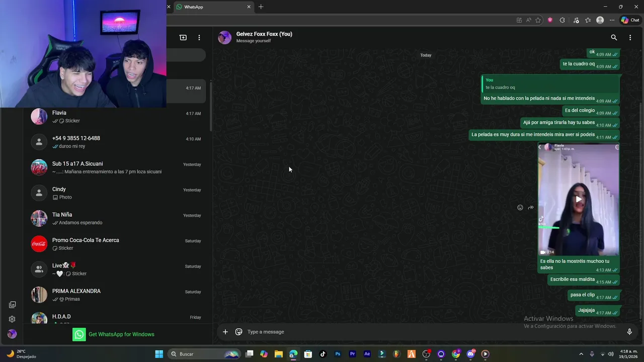Open Discord from the taskbar
The height and width of the screenshot is (362, 644).
(x=470, y=354)
